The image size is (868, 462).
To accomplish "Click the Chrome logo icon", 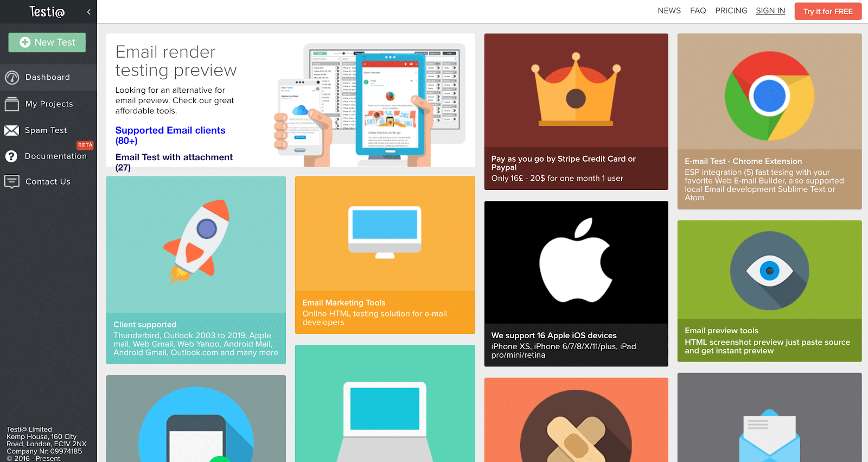I will pos(769,96).
